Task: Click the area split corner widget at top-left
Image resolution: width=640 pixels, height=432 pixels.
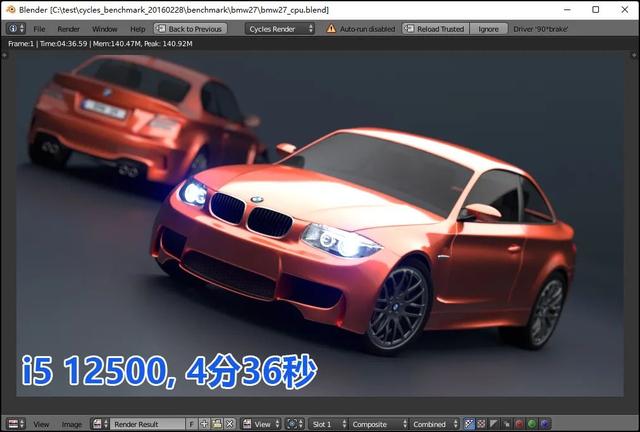Action: 4,55
